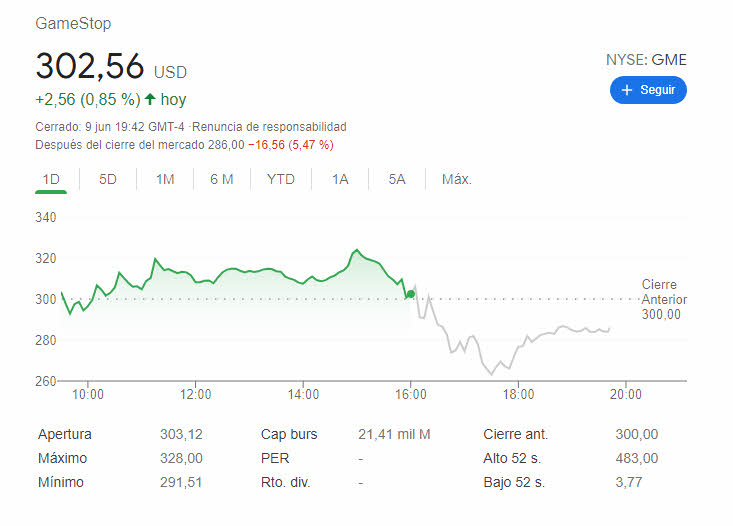Switch to the 5D chart tab
This screenshot has width=733, height=526.
pyautogui.click(x=108, y=179)
